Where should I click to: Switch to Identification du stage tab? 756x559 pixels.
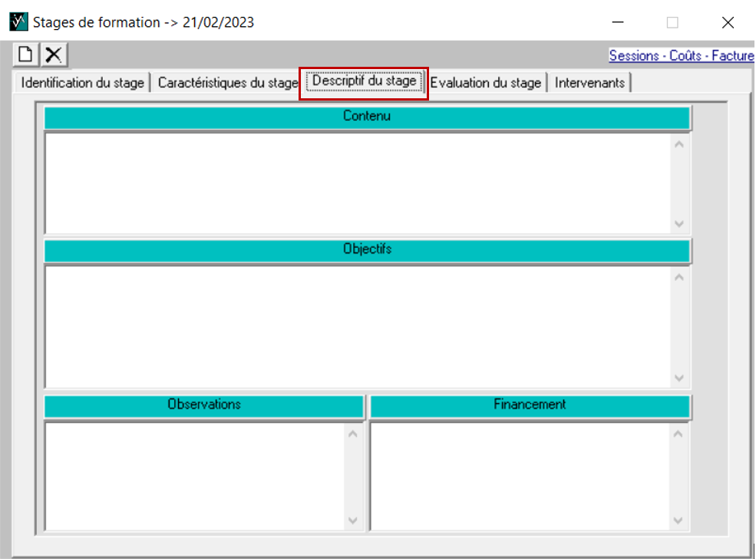(82, 83)
